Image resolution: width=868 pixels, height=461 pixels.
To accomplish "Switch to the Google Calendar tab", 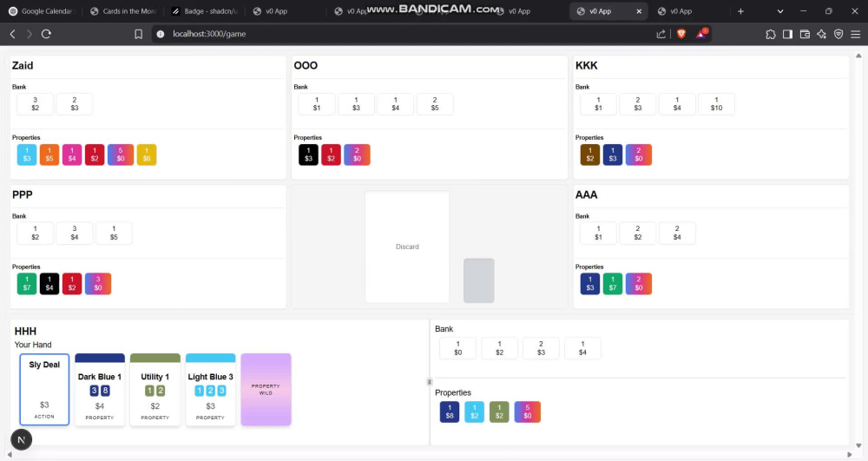I will point(42,11).
